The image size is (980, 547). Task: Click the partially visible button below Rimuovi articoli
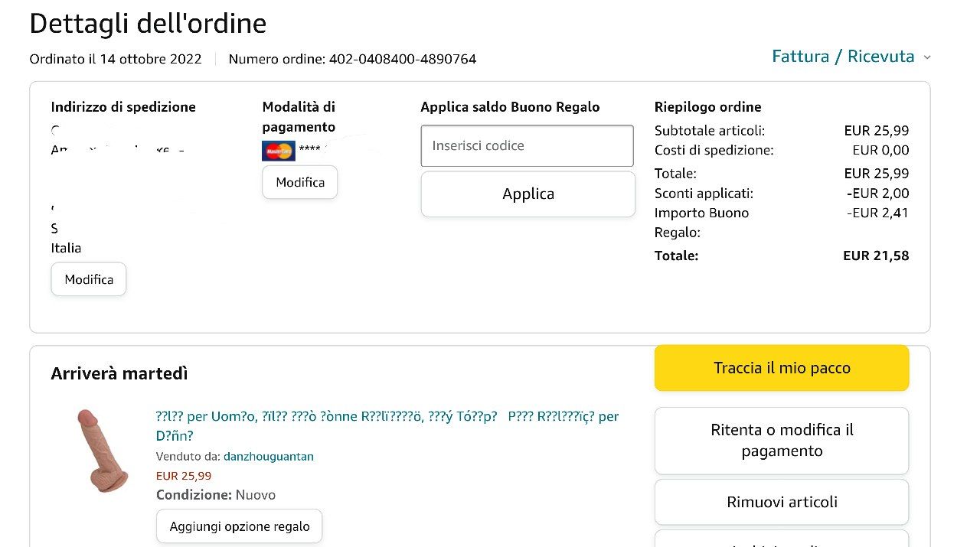coord(782,540)
